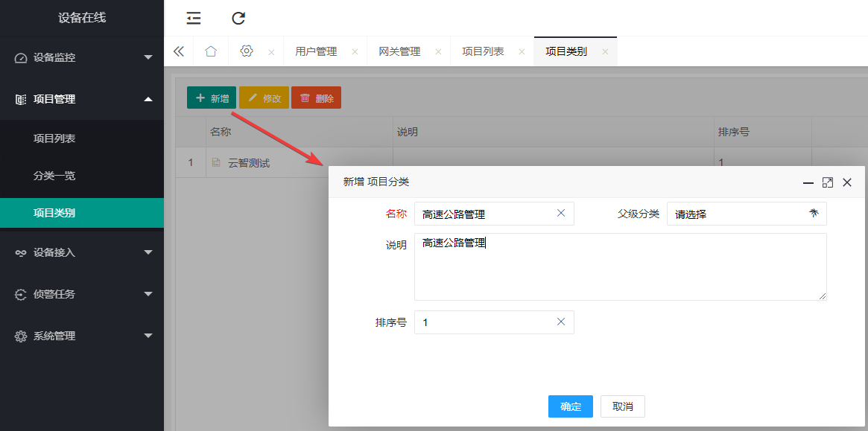868x431 pixels.
Task: Collapse the sidebar with the menu-fold icon
Action: tap(193, 19)
